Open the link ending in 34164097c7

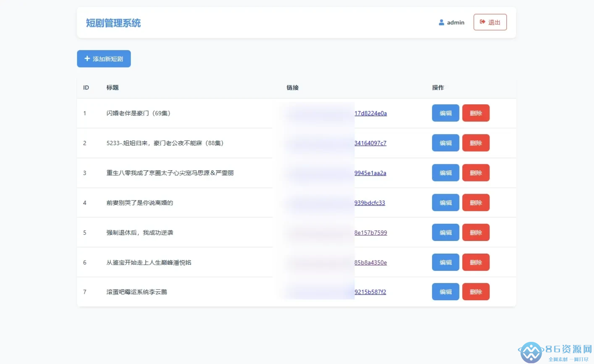coord(370,143)
